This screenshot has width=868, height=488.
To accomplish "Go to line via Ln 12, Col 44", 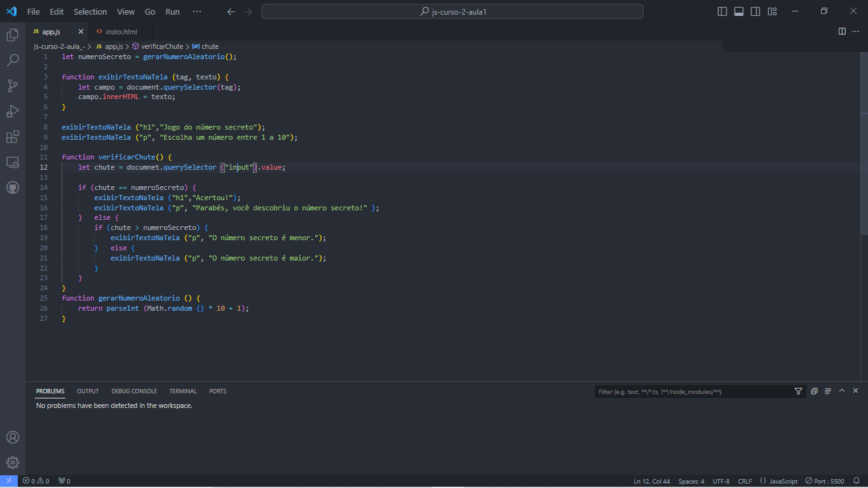I will point(652,481).
